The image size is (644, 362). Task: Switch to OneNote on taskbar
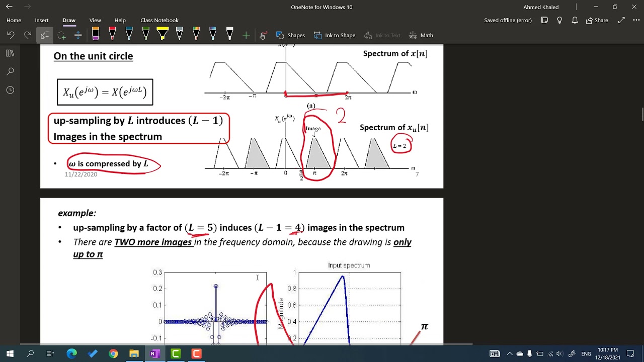point(154,354)
